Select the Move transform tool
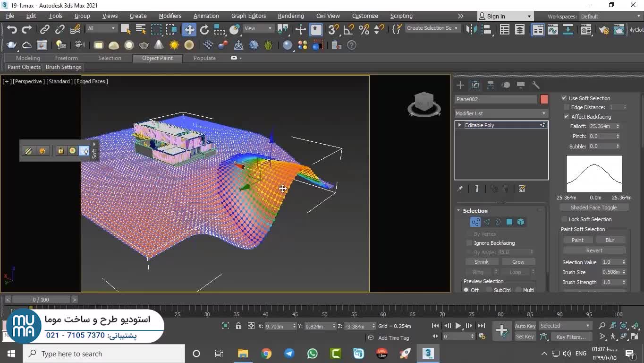This screenshot has height=363, width=644. click(189, 30)
